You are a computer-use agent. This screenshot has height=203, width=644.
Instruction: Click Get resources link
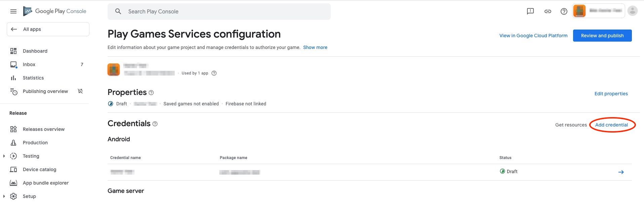pyautogui.click(x=571, y=125)
